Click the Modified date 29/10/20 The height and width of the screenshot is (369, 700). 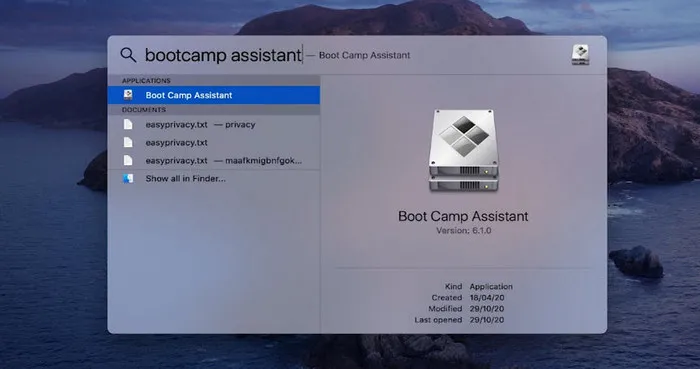coord(487,309)
